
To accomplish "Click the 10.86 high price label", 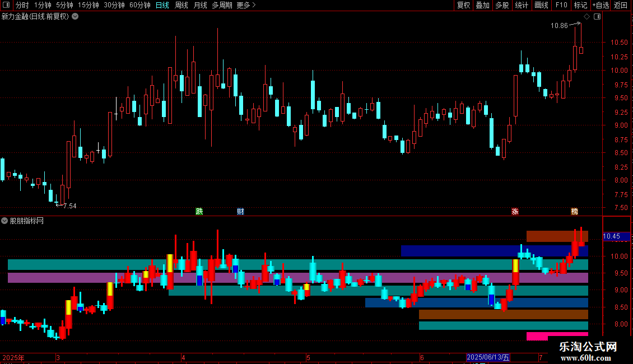I will tap(559, 25).
